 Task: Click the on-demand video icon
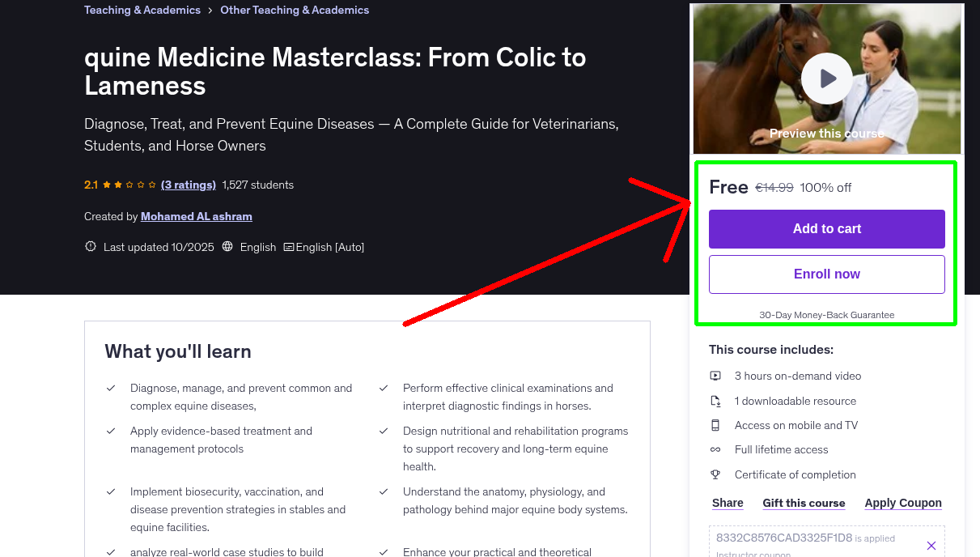pos(715,376)
